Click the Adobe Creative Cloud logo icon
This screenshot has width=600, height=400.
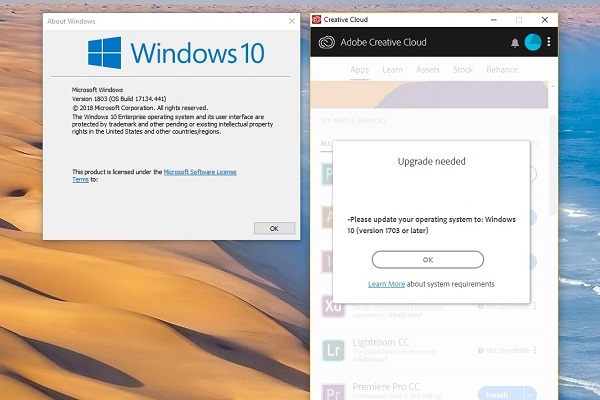coord(326,42)
